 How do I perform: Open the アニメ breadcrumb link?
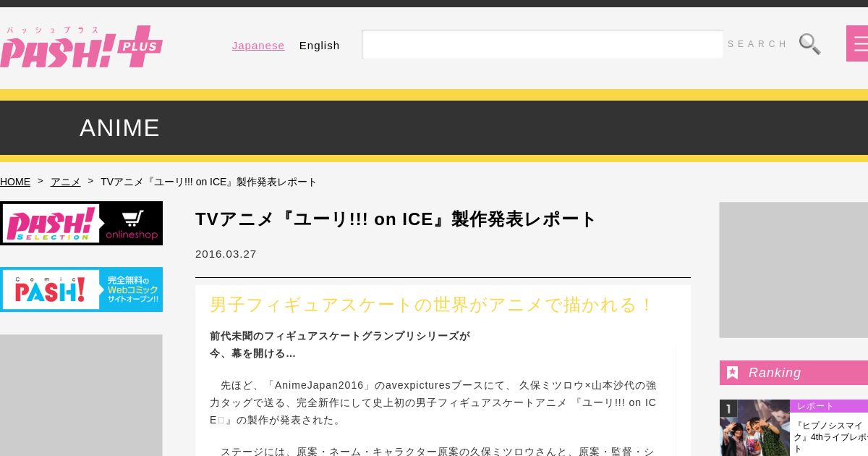(x=65, y=182)
